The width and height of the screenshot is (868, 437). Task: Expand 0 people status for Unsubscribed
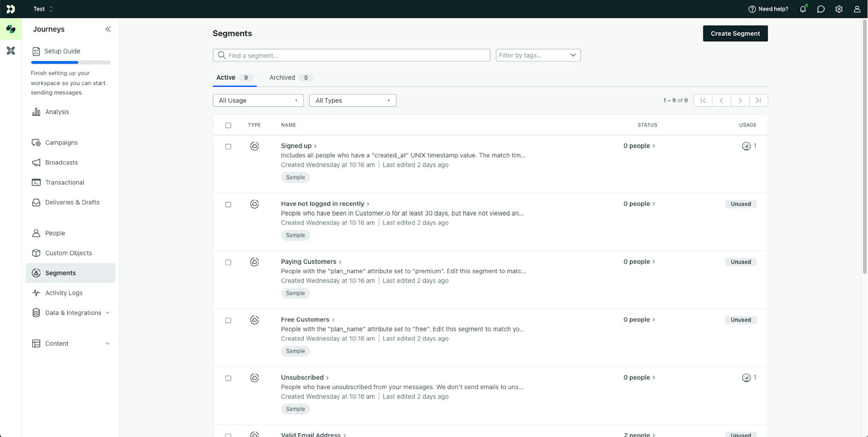pyautogui.click(x=640, y=378)
